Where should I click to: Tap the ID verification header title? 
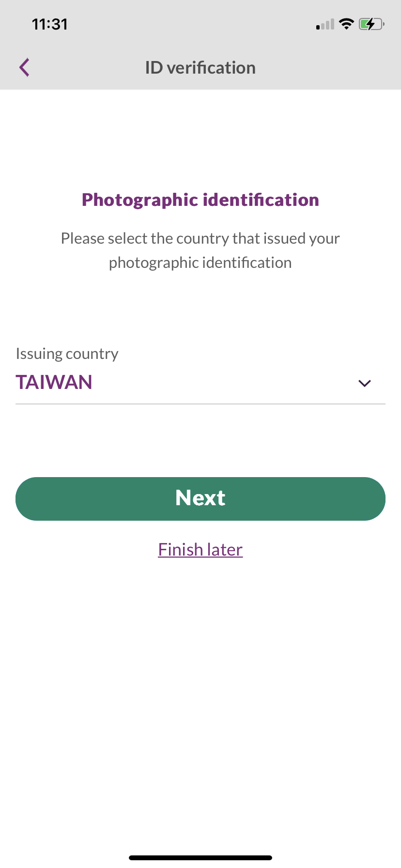pos(200,68)
